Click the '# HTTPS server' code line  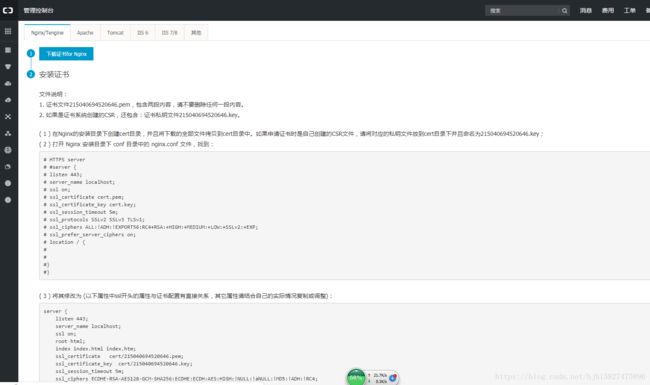click(64, 160)
